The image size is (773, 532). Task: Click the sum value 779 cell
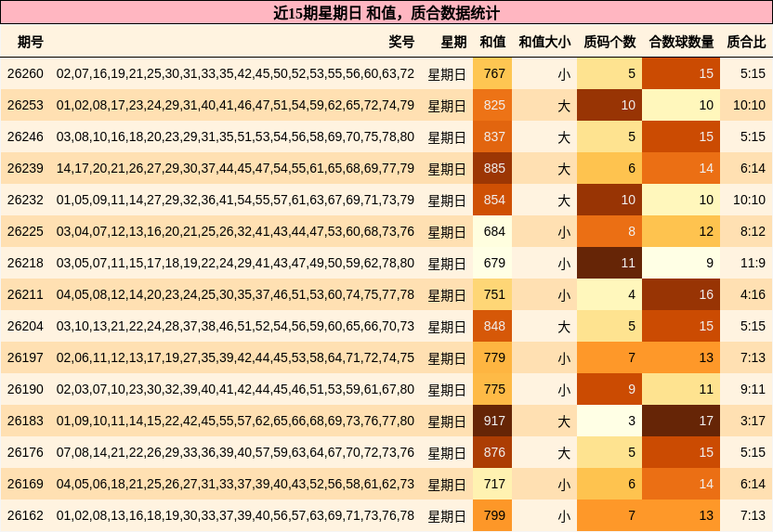point(492,357)
